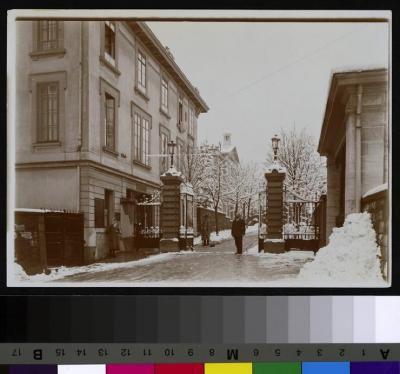This screenshot has width=400, height=374.
Task: Pick the blue color patch
Action: (326, 369)
